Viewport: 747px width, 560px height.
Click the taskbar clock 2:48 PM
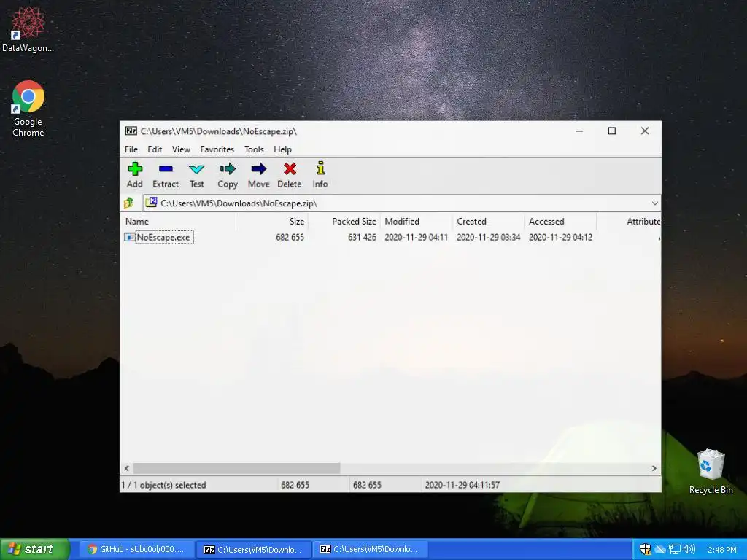(721, 550)
